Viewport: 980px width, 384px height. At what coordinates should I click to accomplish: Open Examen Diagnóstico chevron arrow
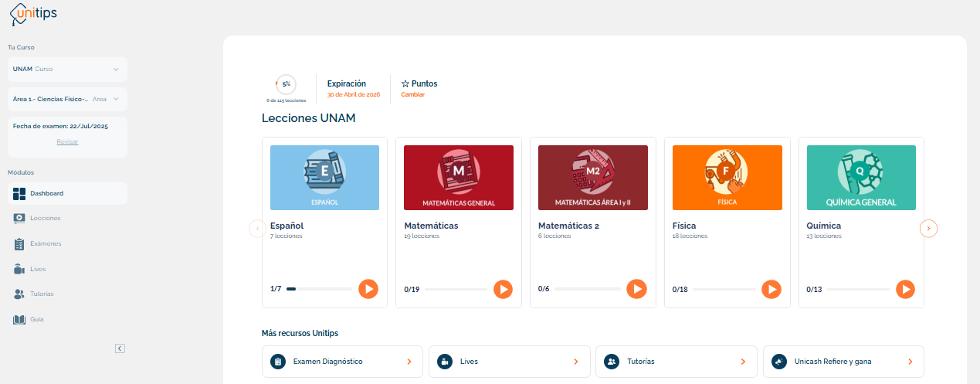coord(409,362)
